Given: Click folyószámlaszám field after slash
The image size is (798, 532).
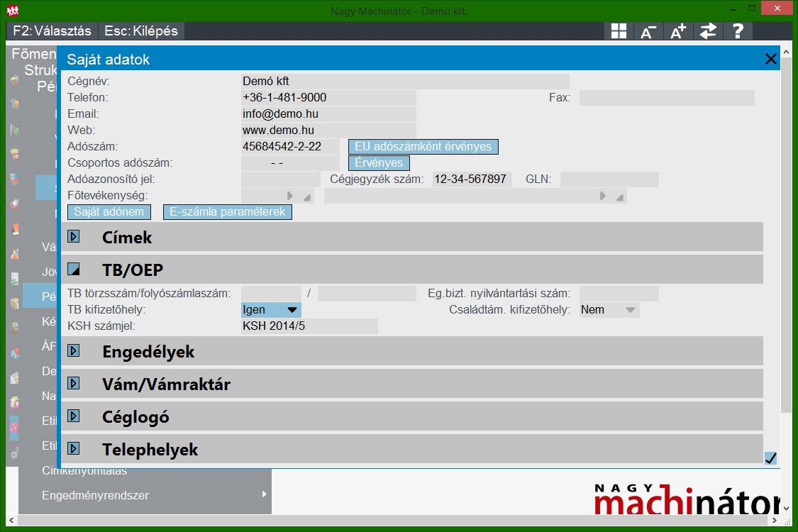Looking at the screenshot, I should (x=367, y=293).
